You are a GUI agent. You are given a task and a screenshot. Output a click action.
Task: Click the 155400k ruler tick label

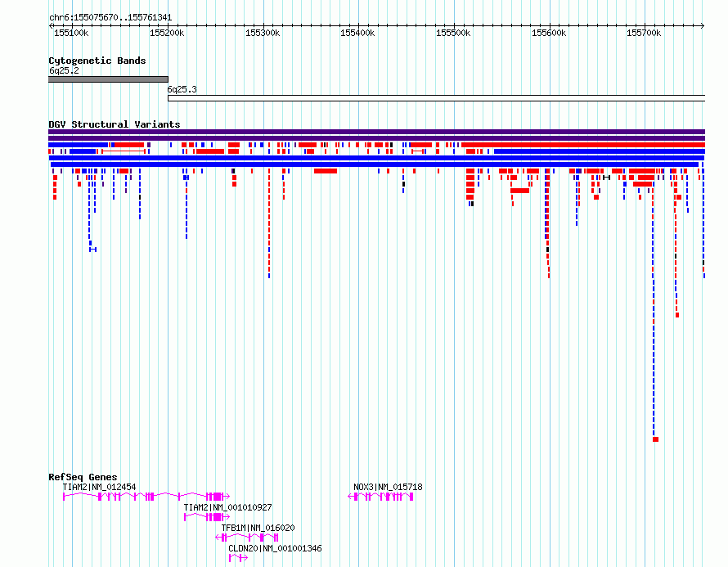[357, 33]
